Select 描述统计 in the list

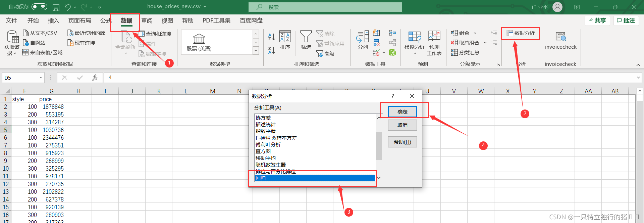pos(315,125)
